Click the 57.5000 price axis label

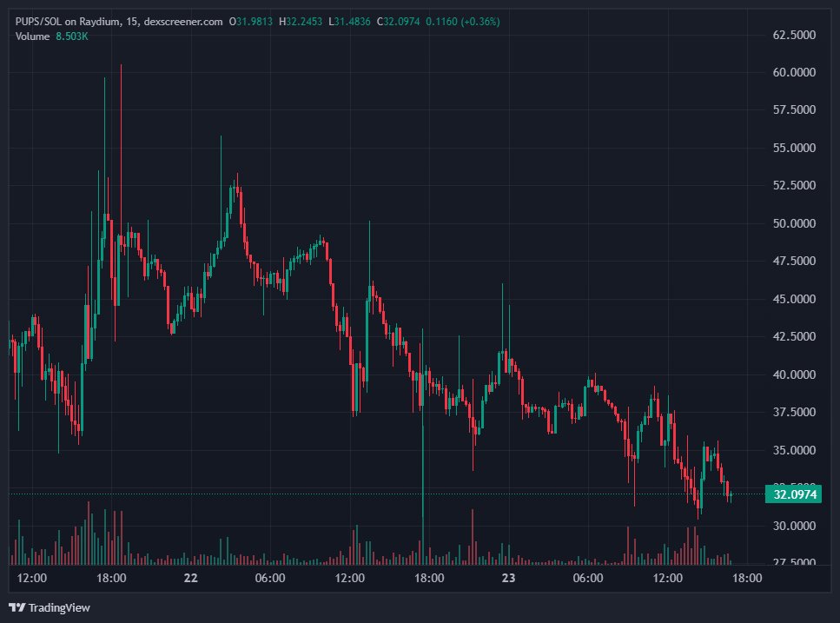(x=794, y=109)
